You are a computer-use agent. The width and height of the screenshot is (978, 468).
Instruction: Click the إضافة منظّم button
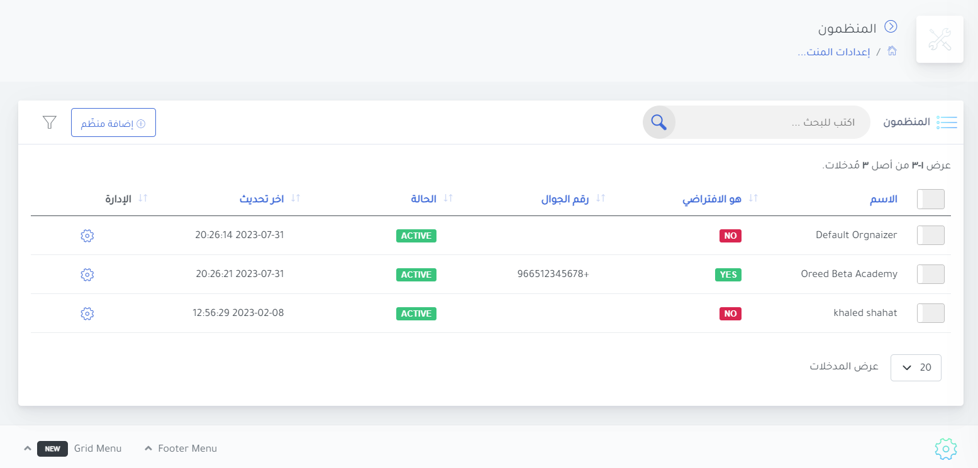[114, 122]
